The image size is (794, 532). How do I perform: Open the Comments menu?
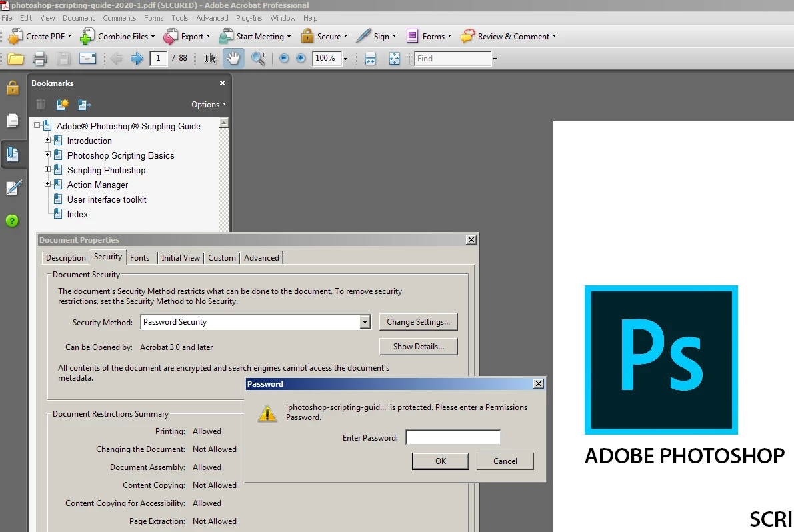(x=119, y=18)
